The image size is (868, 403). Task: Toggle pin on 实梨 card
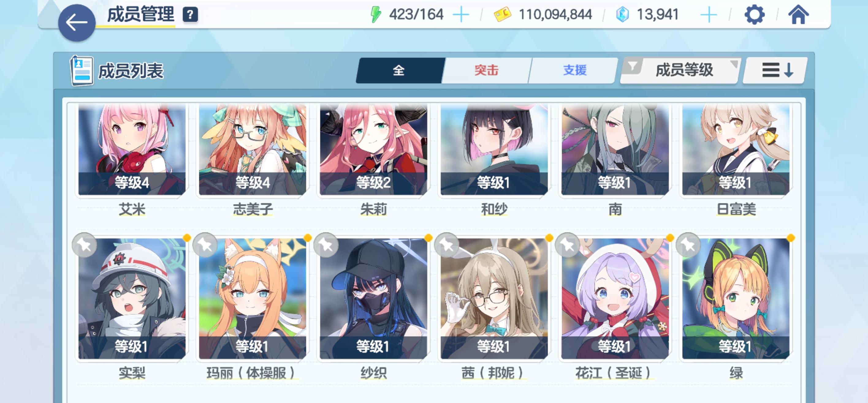(84, 245)
